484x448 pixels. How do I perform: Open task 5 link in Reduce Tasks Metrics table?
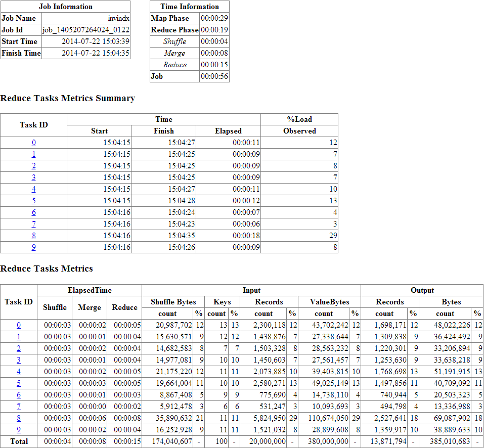click(19, 383)
